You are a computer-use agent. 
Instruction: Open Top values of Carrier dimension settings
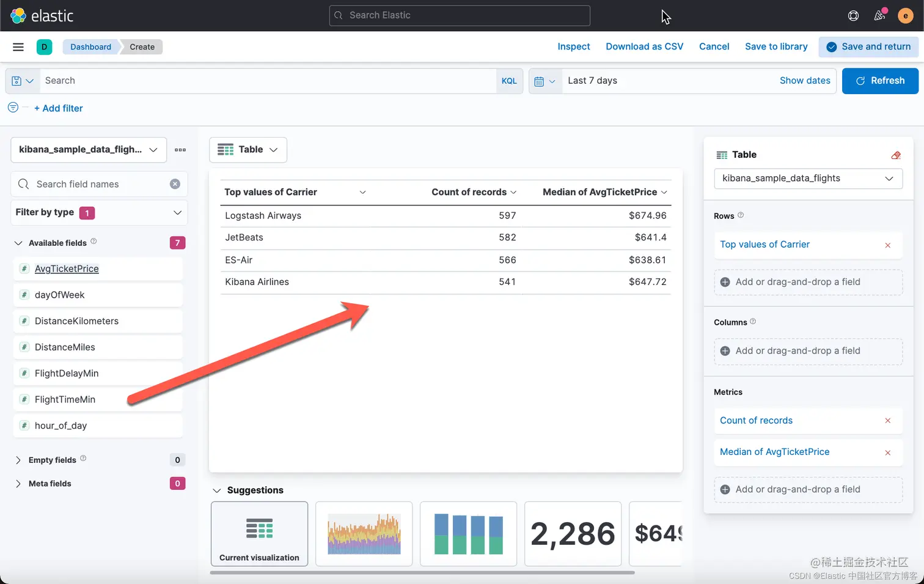pyautogui.click(x=765, y=245)
